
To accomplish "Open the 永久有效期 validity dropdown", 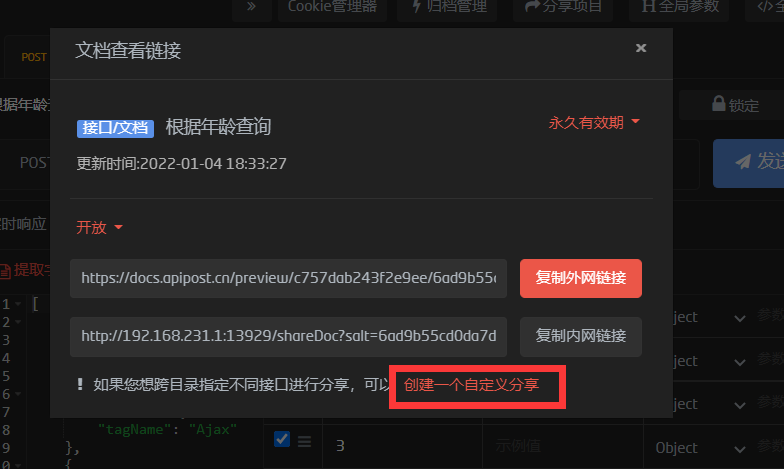I will coord(594,122).
